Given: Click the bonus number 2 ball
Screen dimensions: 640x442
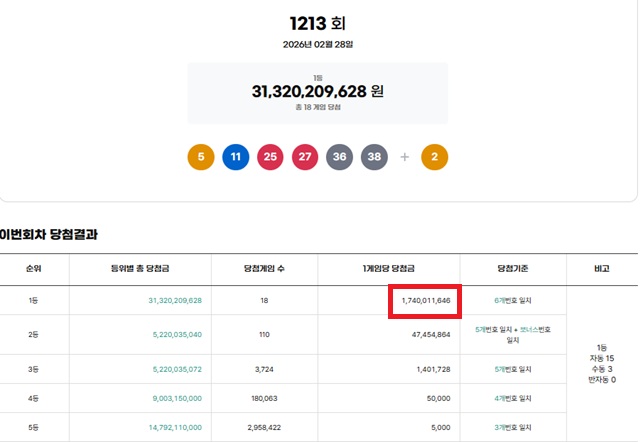Looking at the screenshot, I should point(435,157).
